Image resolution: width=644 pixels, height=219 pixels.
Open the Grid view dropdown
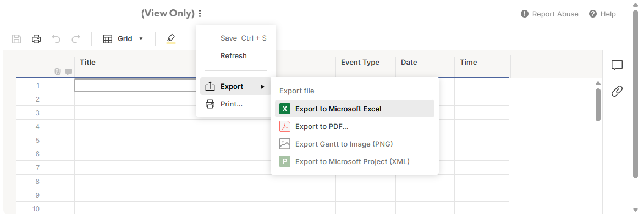click(123, 39)
